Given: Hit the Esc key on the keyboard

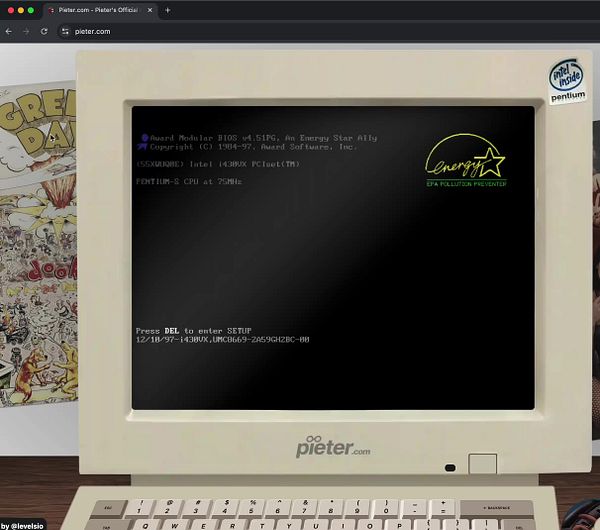Looking at the screenshot, I should pos(109,508).
